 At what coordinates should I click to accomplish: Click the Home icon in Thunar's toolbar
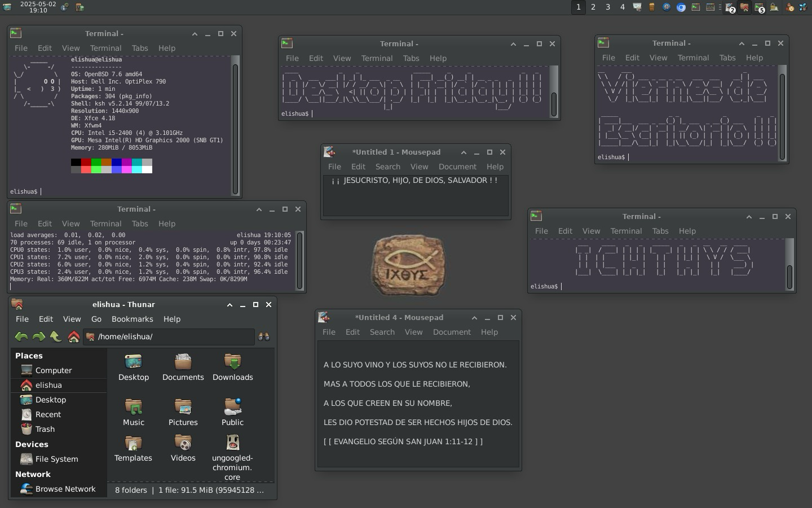pyautogui.click(x=73, y=336)
